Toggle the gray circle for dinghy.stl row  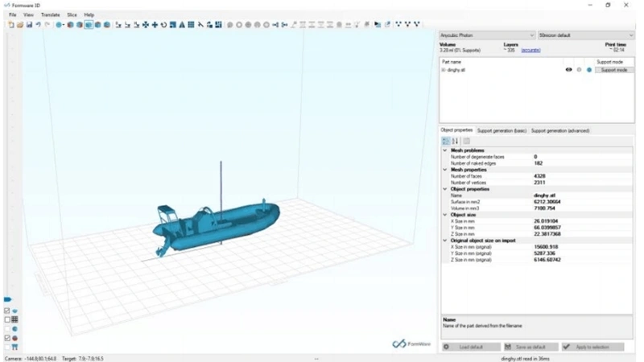[x=579, y=70]
